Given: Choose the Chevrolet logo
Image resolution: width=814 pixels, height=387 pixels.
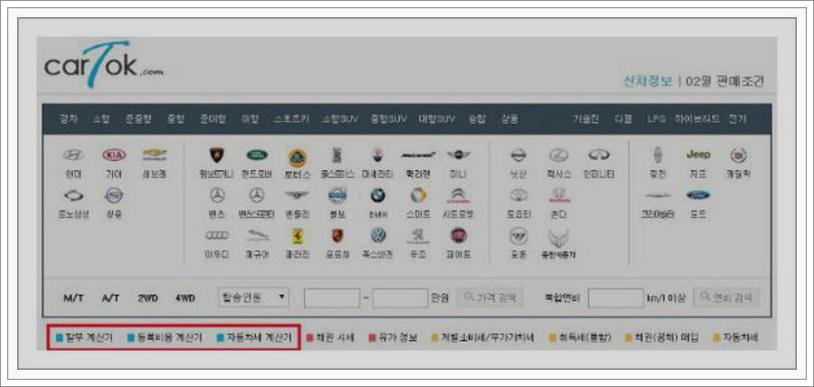Looking at the screenshot, I should click(x=154, y=155).
